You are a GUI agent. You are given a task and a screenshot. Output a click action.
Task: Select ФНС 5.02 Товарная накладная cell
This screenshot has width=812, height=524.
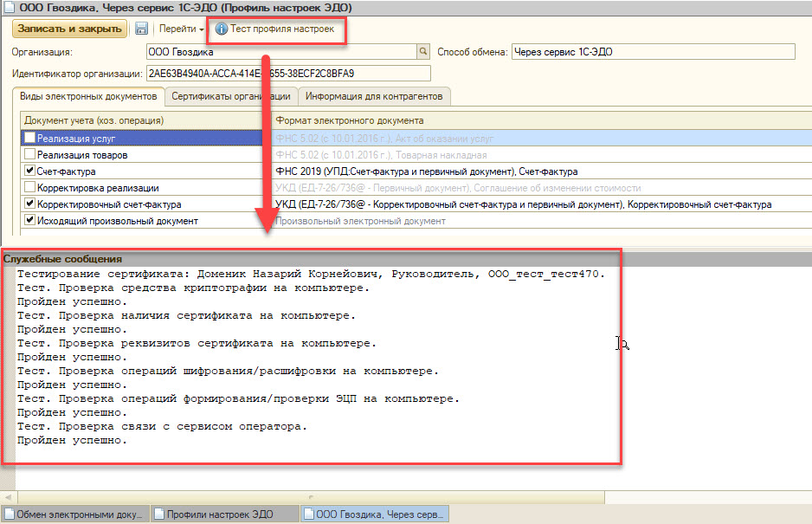(x=542, y=155)
